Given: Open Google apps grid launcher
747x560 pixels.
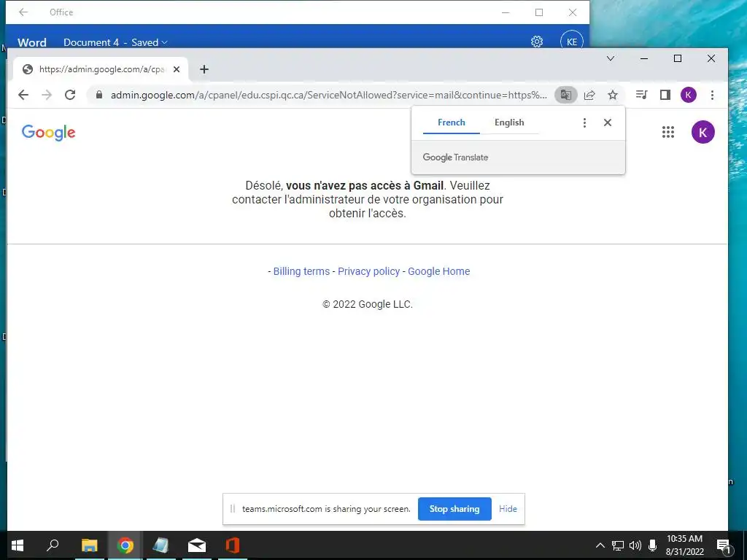Looking at the screenshot, I should tap(668, 132).
